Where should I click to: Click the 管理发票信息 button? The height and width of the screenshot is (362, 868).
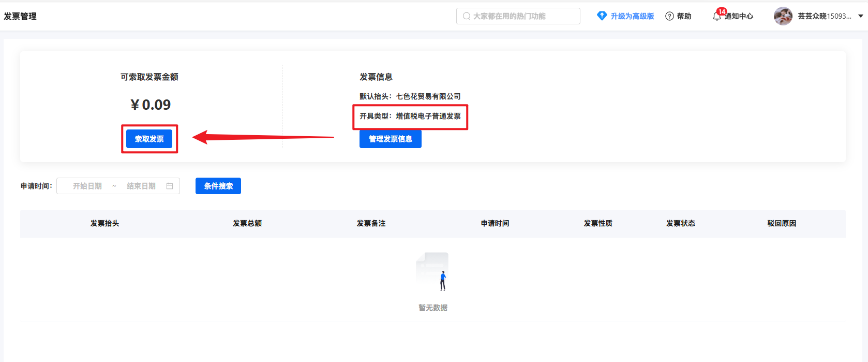(x=390, y=139)
